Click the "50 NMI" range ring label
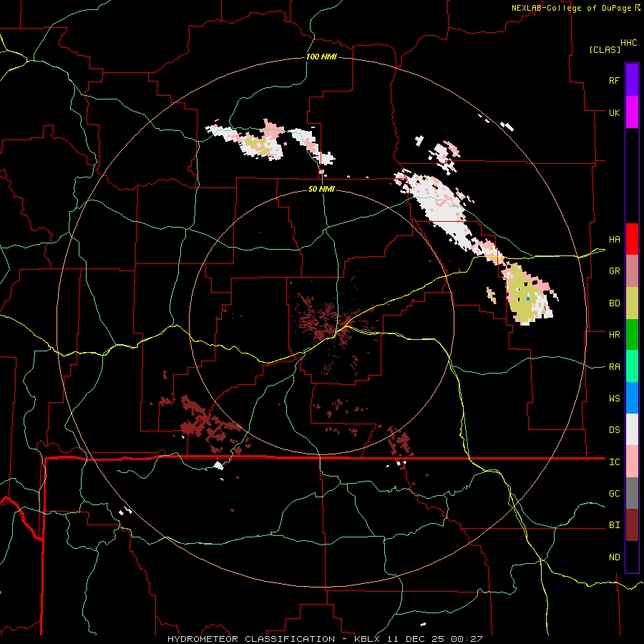This screenshot has width=644, height=644. 321,189
